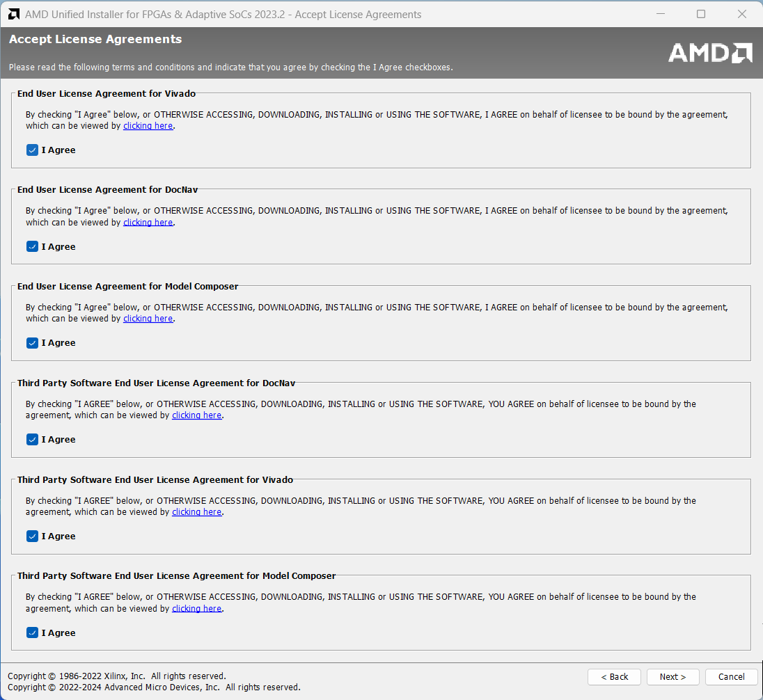Screen dimensions: 763x700
Task: Maximize the installer window
Action: click(x=701, y=14)
